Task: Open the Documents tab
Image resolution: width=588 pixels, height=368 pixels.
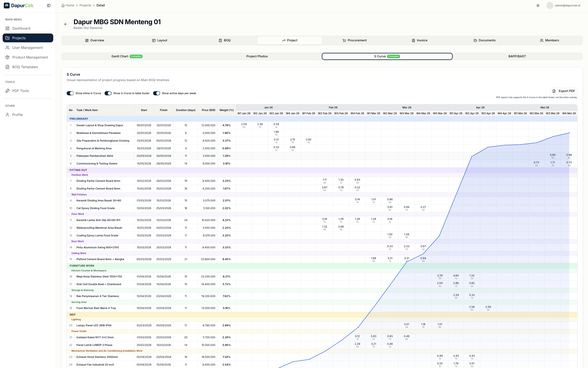Action: (484, 40)
